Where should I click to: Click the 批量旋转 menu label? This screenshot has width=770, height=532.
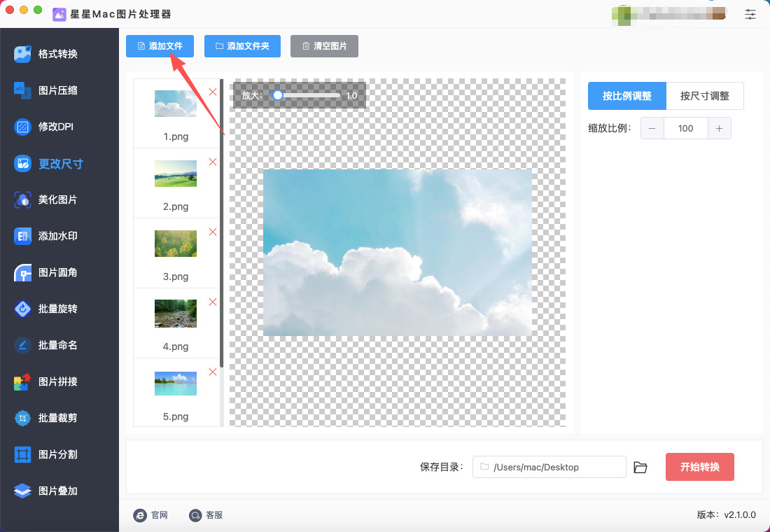(x=58, y=309)
